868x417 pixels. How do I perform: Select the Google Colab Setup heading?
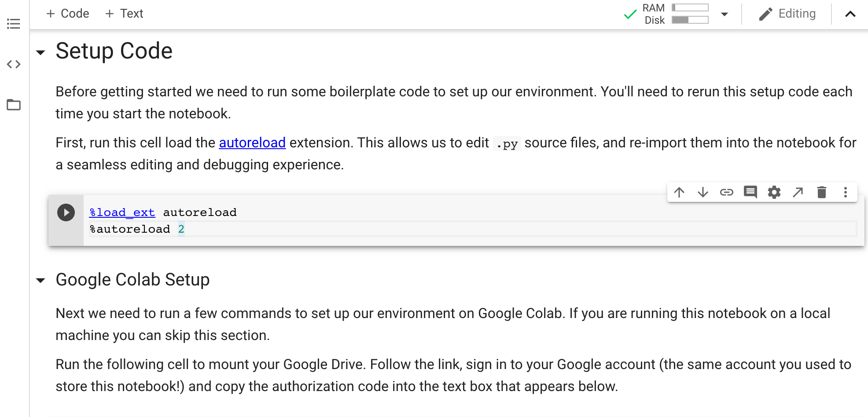point(132,280)
